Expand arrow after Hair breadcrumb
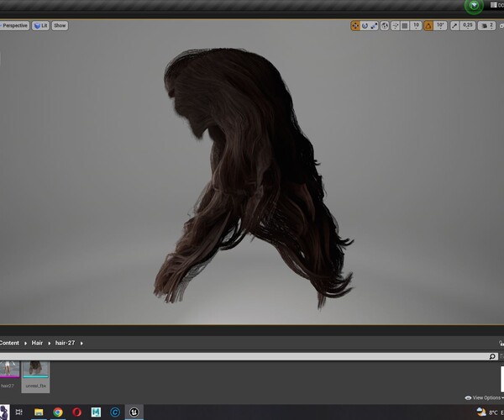The width and height of the screenshot is (504, 420). (x=50, y=344)
